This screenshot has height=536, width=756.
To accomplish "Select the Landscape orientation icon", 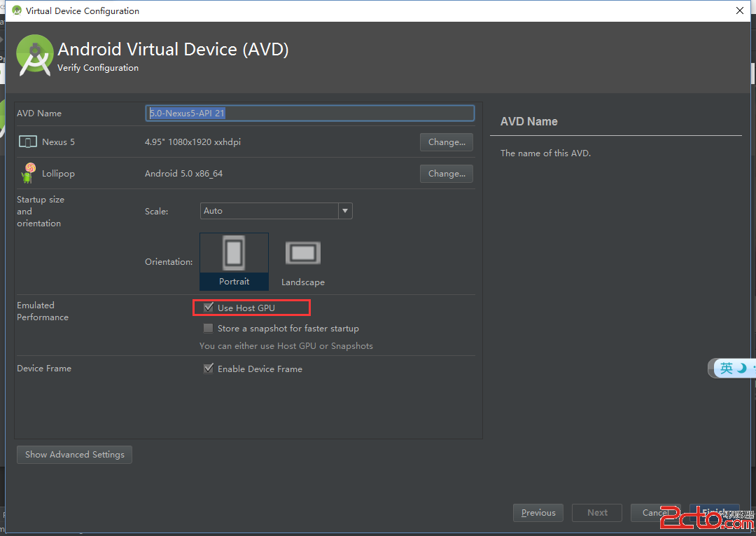I will click(x=302, y=254).
